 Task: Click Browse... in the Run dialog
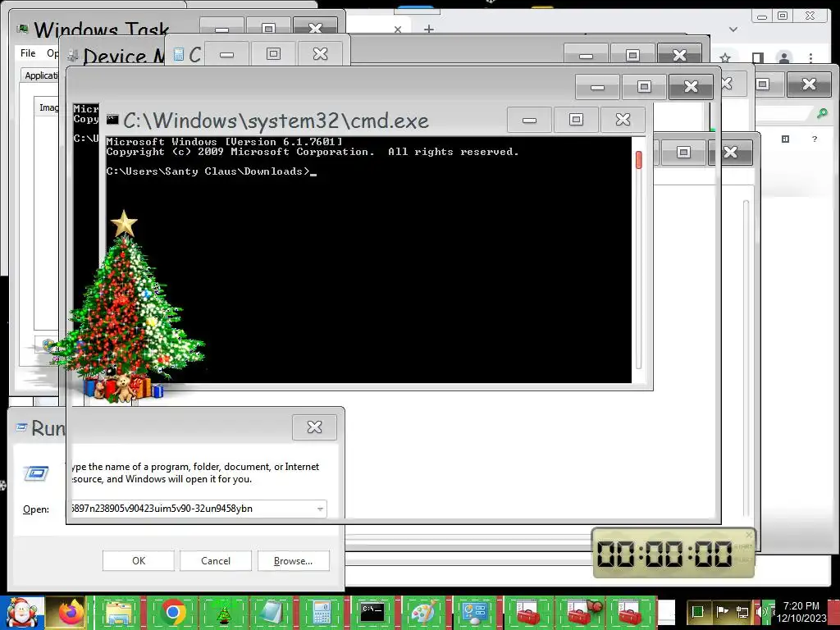point(293,561)
